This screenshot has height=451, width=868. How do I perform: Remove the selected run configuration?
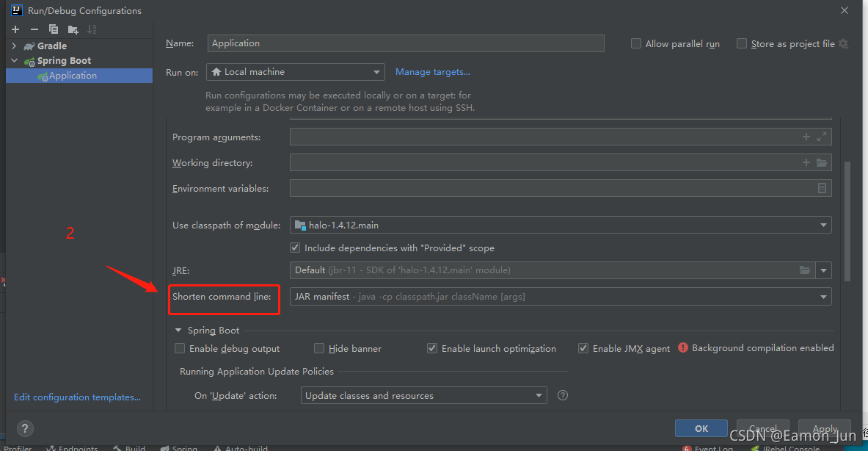click(x=33, y=29)
